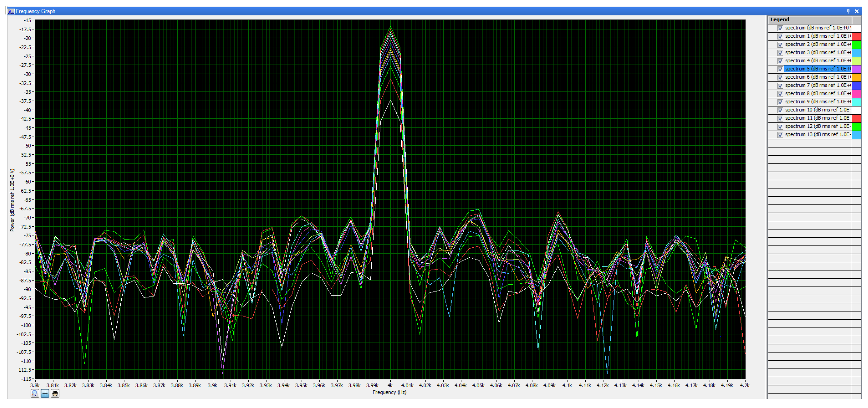
Task: Toggle the spectrum 4 checkbox
Action: [780, 61]
